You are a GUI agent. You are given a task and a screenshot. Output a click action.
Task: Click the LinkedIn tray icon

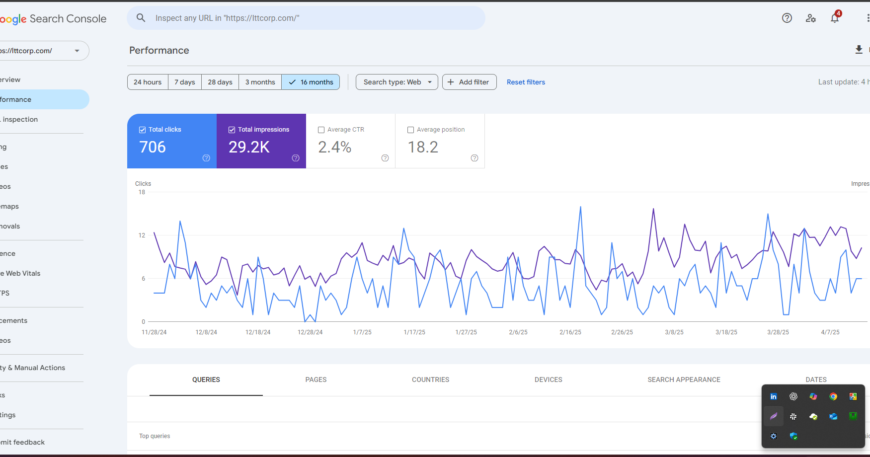[773, 397]
